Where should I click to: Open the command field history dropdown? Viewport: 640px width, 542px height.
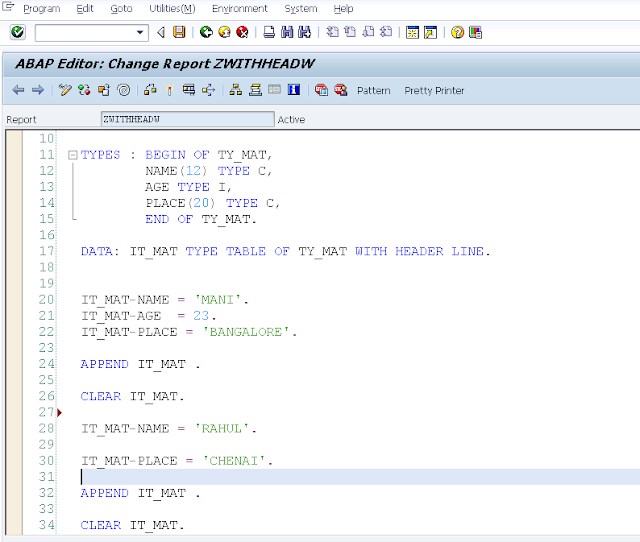pyautogui.click(x=140, y=33)
